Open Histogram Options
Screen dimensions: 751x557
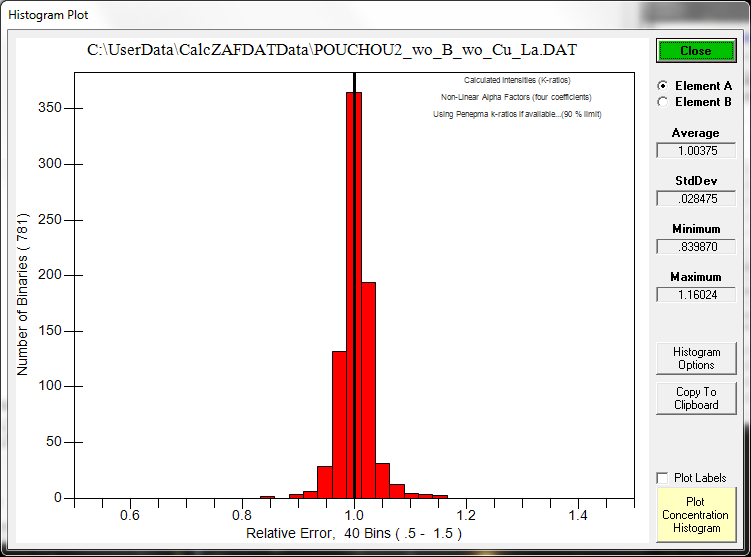click(x=696, y=358)
